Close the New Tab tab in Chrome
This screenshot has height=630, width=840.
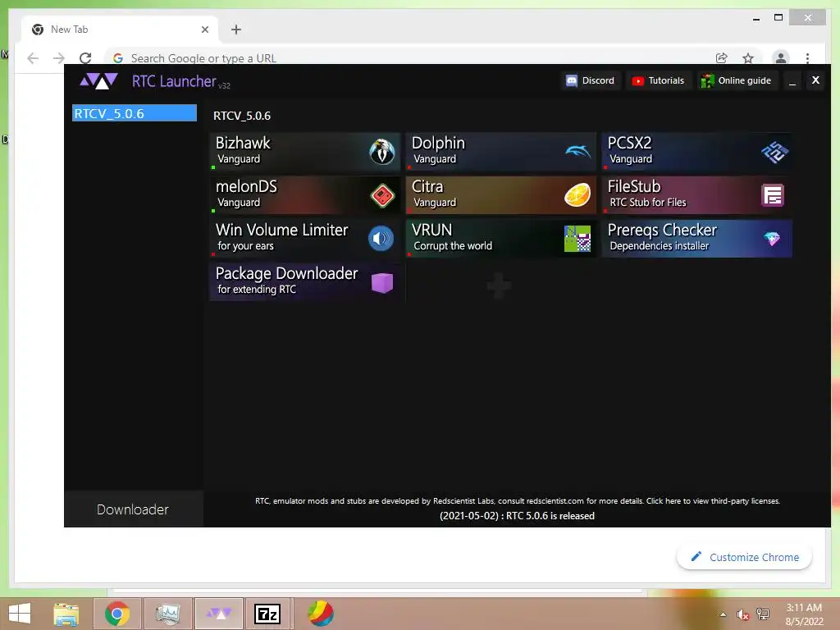pos(204,30)
